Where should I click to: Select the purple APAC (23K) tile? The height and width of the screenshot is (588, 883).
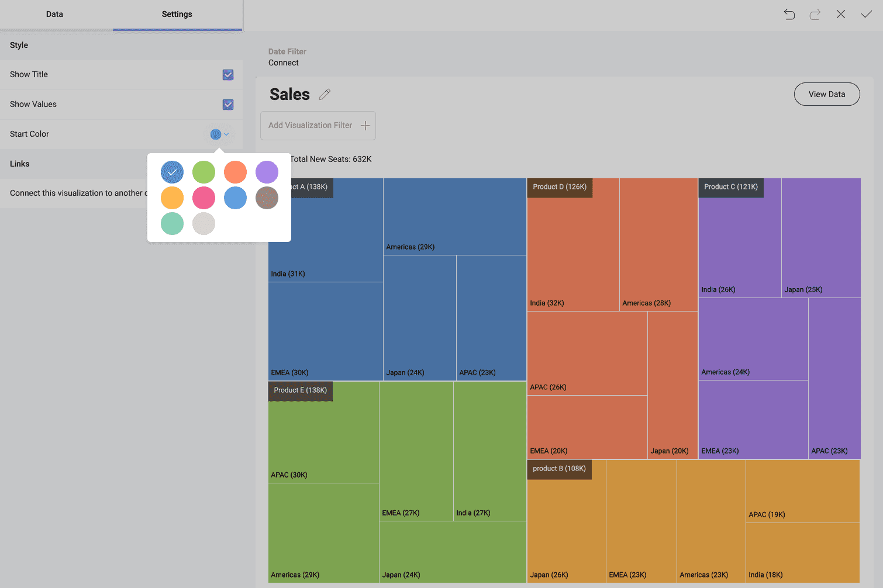click(x=834, y=379)
